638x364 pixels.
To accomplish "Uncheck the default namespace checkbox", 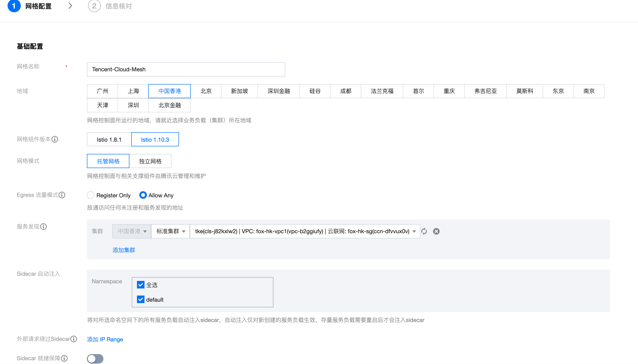I will (x=140, y=300).
